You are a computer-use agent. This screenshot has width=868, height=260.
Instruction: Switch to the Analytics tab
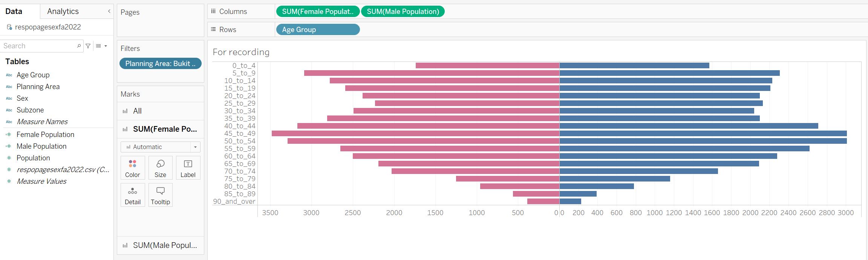tap(63, 11)
